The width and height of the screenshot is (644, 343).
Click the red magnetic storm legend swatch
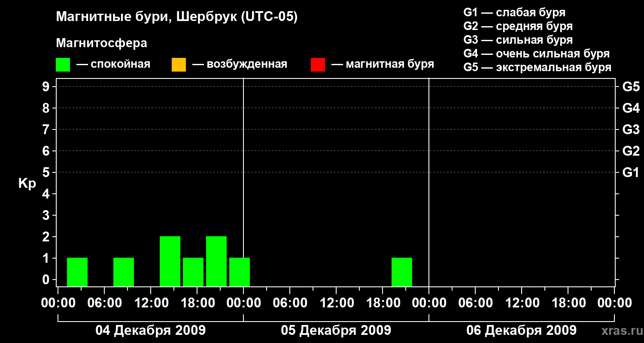tap(318, 65)
